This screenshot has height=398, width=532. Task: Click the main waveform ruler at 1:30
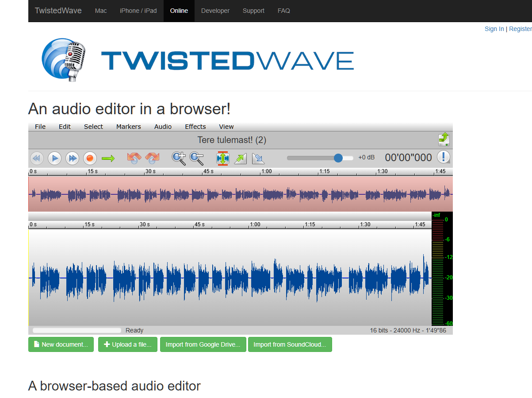(360, 224)
